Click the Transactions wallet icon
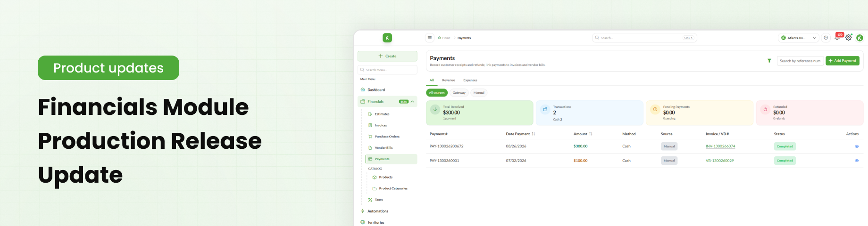The width and height of the screenshot is (868, 226). coord(545,109)
